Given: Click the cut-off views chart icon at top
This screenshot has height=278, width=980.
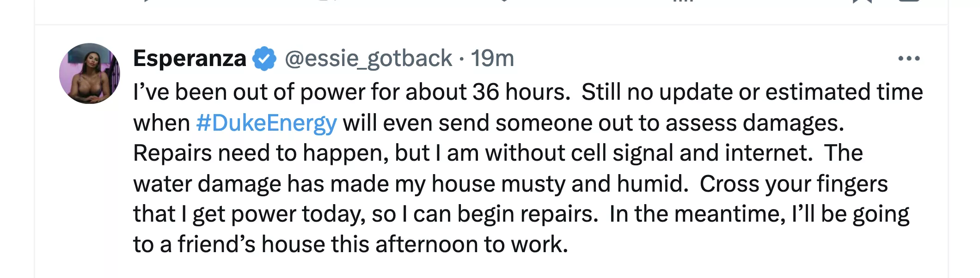Looking at the screenshot, I should [683, 1].
